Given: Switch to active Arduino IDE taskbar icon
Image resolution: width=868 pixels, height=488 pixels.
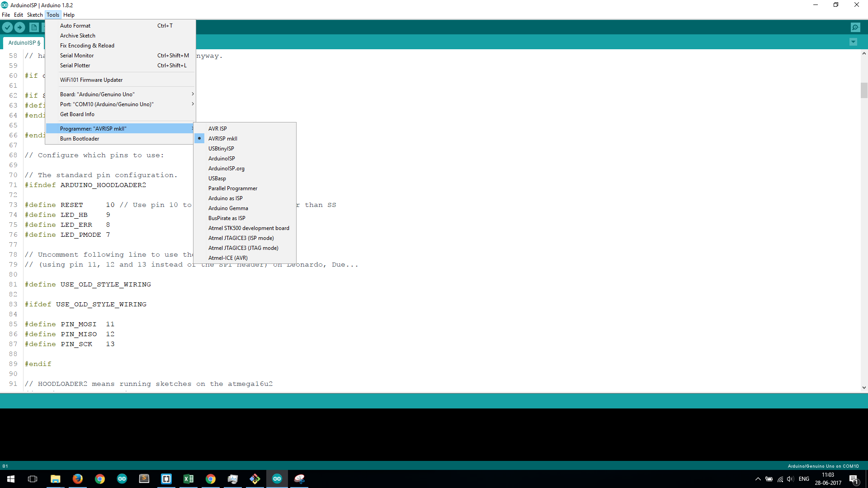Looking at the screenshot, I should tap(277, 479).
